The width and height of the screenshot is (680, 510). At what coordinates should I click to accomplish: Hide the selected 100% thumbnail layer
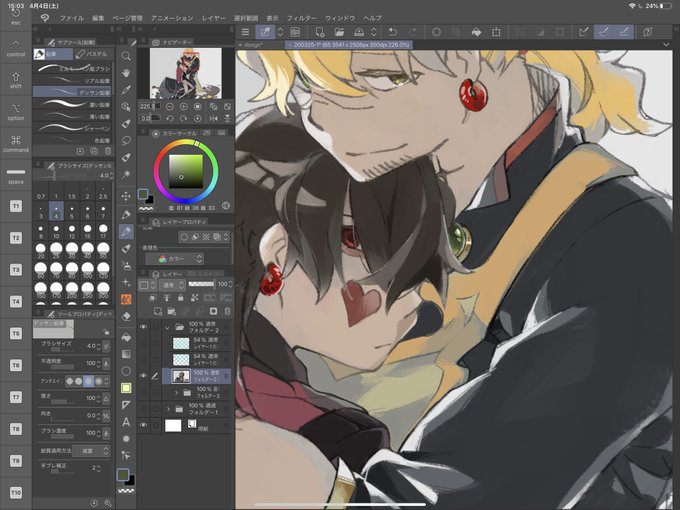point(144,376)
